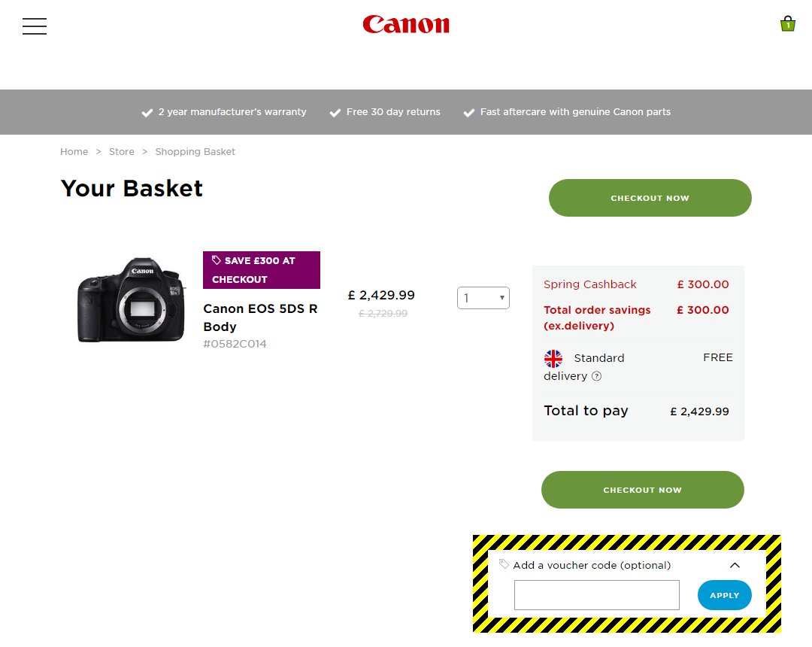Viewport: 812px width, 647px height.
Task: Click the FREE delivery value
Action: point(718,357)
